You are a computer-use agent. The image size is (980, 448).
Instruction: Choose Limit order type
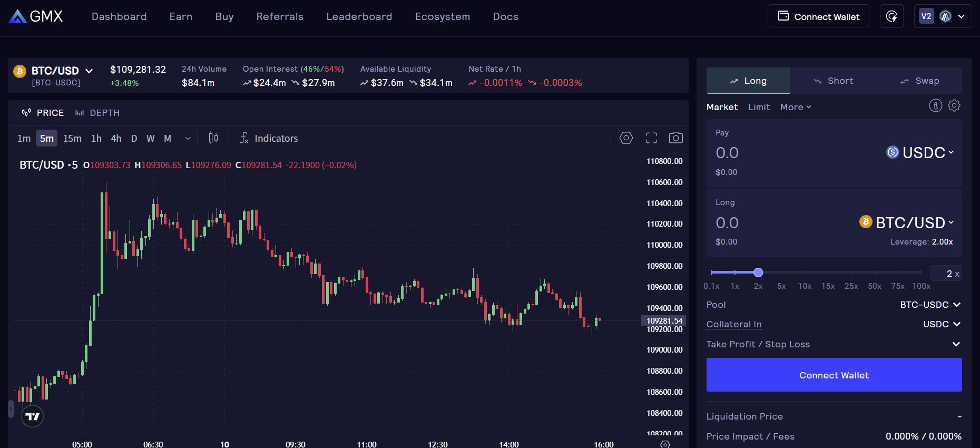pos(759,107)
